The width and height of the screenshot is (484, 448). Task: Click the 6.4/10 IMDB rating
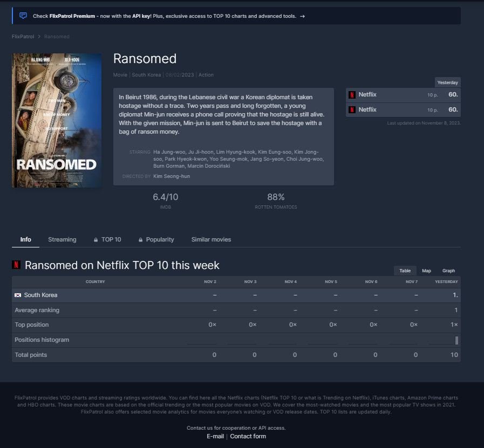(166, 197)
